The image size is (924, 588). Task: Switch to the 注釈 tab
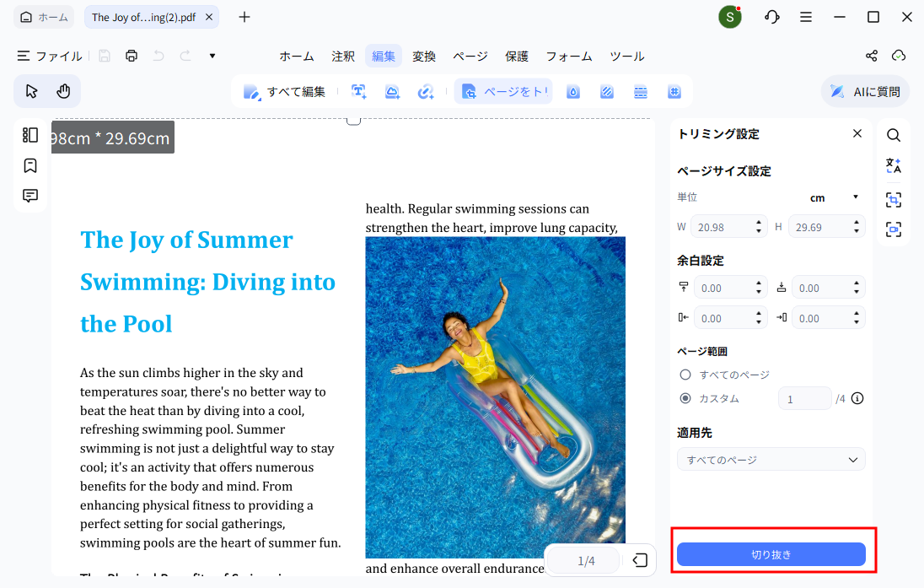coord(343,56)
